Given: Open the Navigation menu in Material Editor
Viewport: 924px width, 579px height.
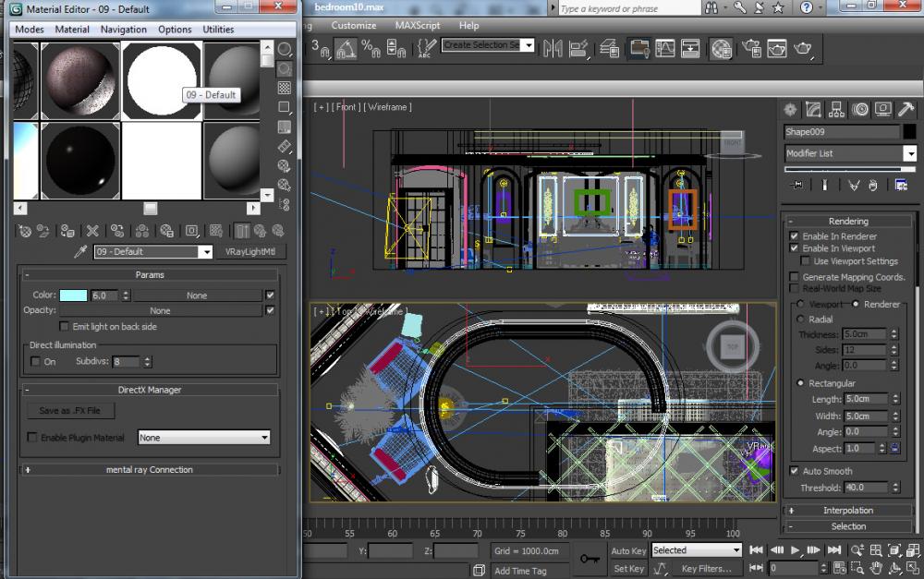Looking at the screenshot, I should point(123,30).
